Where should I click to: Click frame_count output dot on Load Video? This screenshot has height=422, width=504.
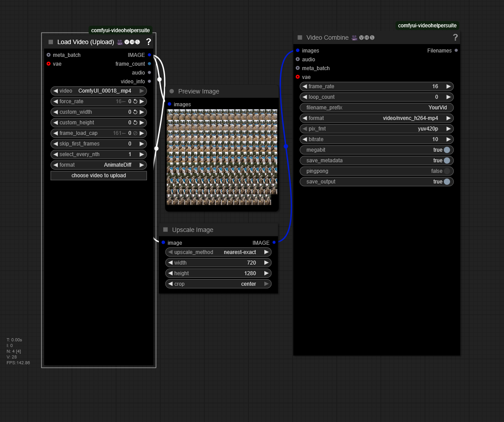click(150, 63)
